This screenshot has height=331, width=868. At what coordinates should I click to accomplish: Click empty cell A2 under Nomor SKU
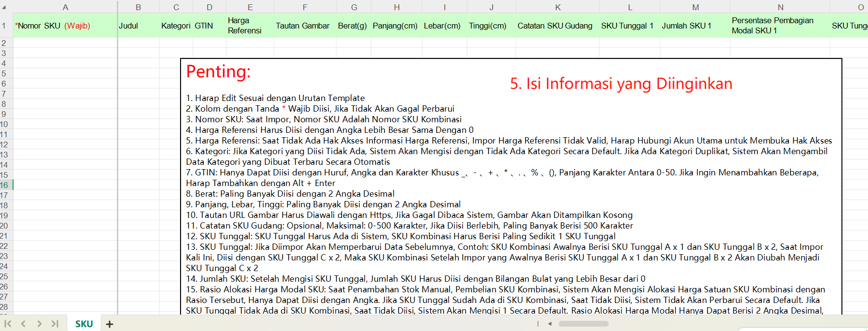click(x=65, y=43)
